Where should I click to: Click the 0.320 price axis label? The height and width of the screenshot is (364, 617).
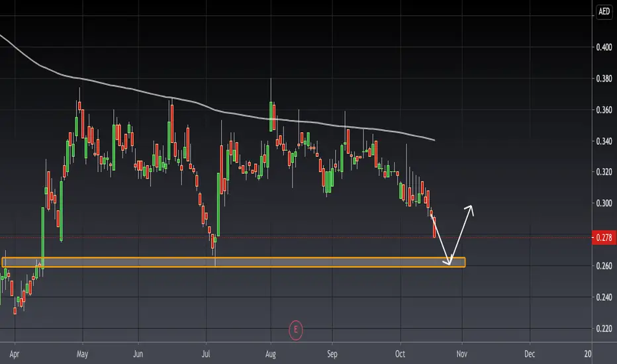click(604, 172)
